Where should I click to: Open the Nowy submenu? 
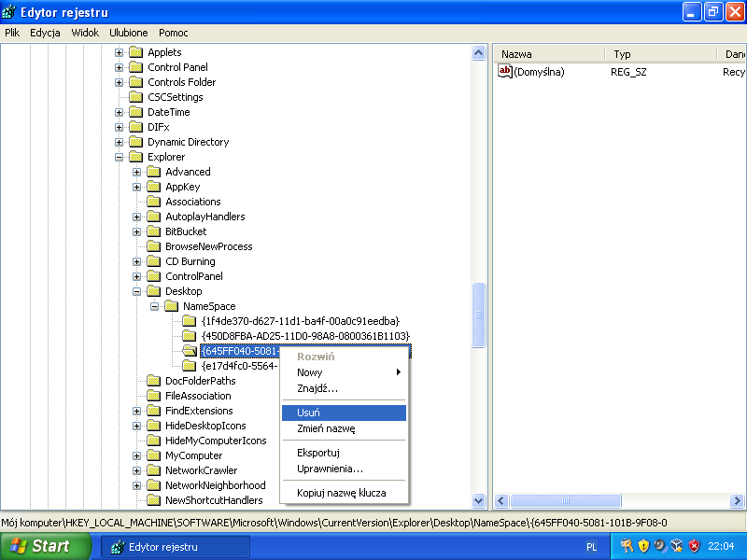click(344, 372)
